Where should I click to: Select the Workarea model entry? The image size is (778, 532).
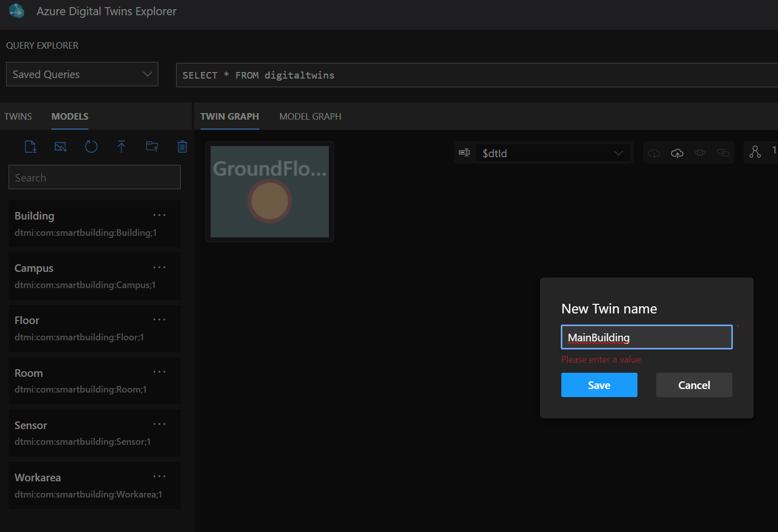point(94,485)
